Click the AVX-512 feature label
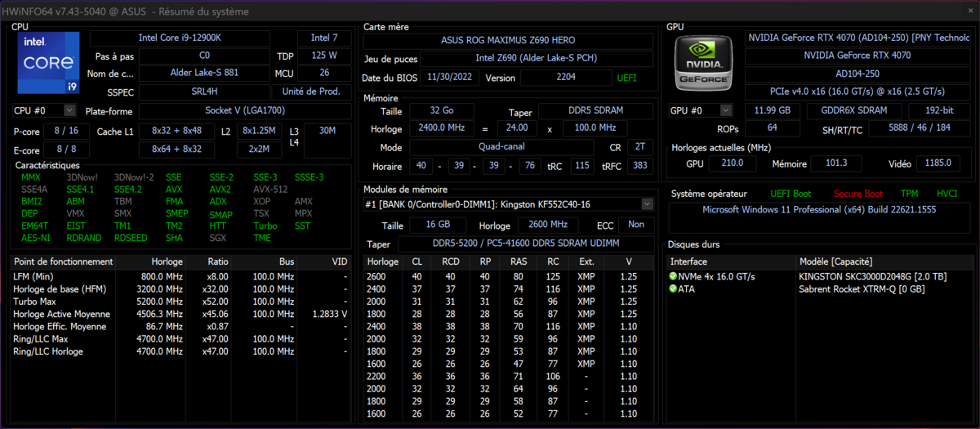The width and height of the screenshot is (980, 429). pos(270,189)
